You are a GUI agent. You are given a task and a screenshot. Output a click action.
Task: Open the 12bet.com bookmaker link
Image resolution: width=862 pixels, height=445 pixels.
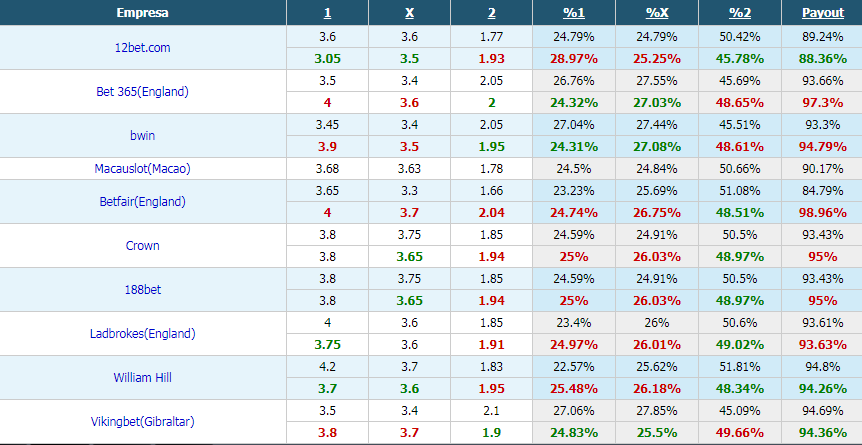point(142,48)
